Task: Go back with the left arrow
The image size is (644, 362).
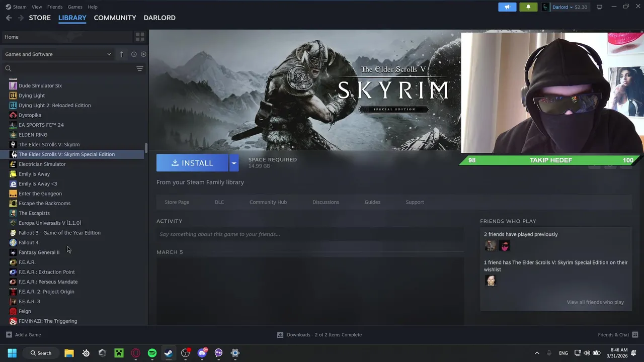Action: click(9, 18)
